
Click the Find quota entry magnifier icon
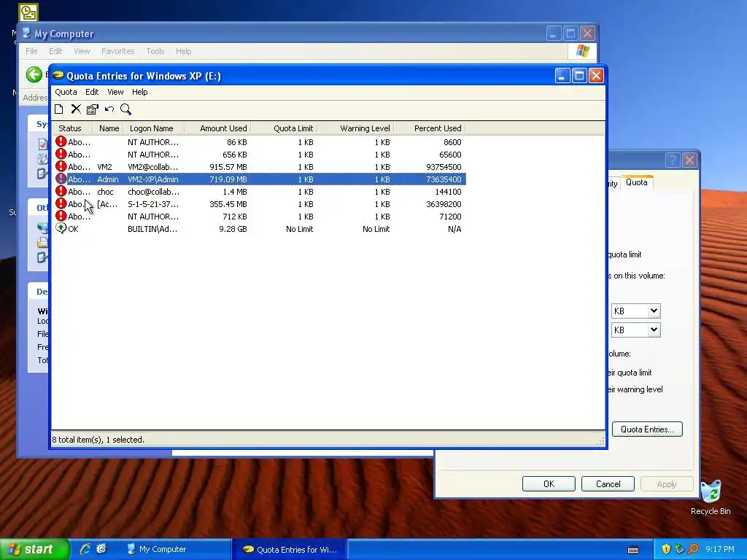(125, 109)
